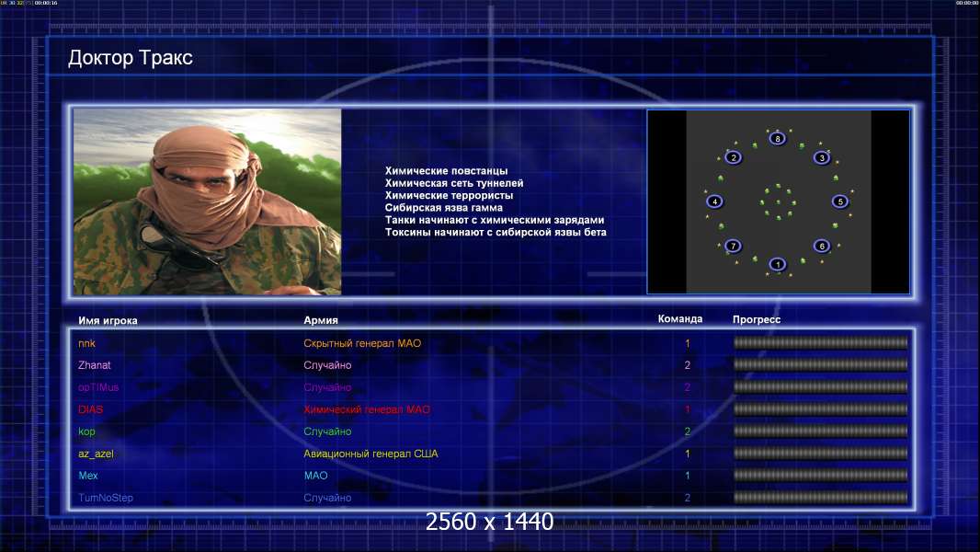Click Mex's loading progress bar
The image size is (980, 552).
coord(820,476)
